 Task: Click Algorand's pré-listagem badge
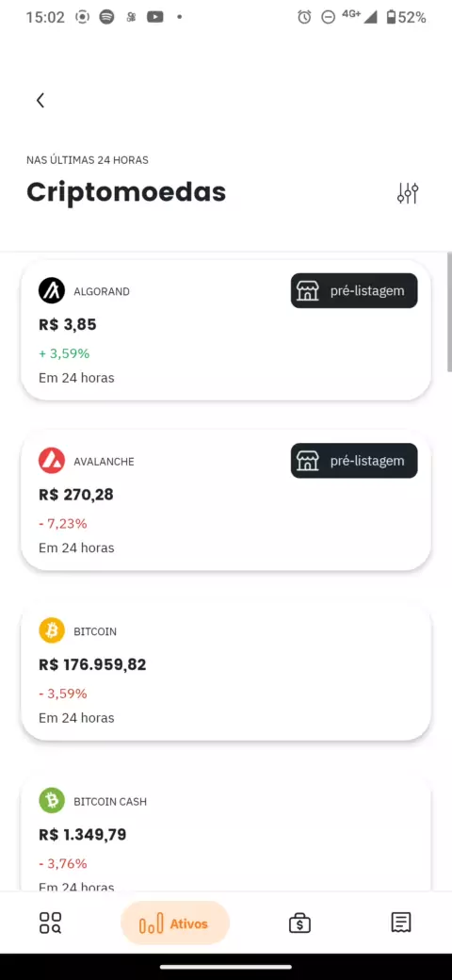pos(354,290)
